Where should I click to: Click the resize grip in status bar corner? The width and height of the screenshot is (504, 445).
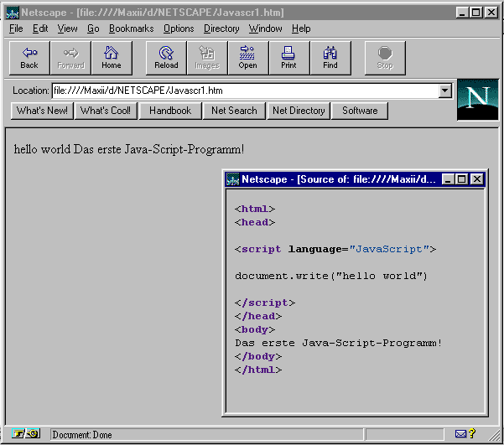pyautogui.click(x=495, y=435)
